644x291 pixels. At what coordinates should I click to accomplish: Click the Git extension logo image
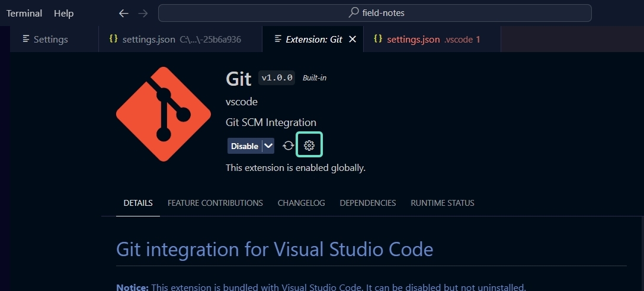[x=164, y=114]
